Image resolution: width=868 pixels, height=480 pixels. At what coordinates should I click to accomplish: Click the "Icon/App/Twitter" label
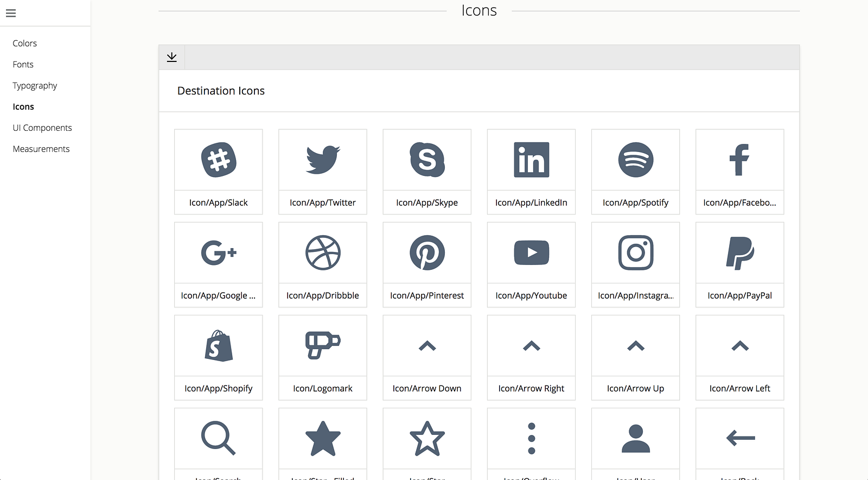click(323, 203)
